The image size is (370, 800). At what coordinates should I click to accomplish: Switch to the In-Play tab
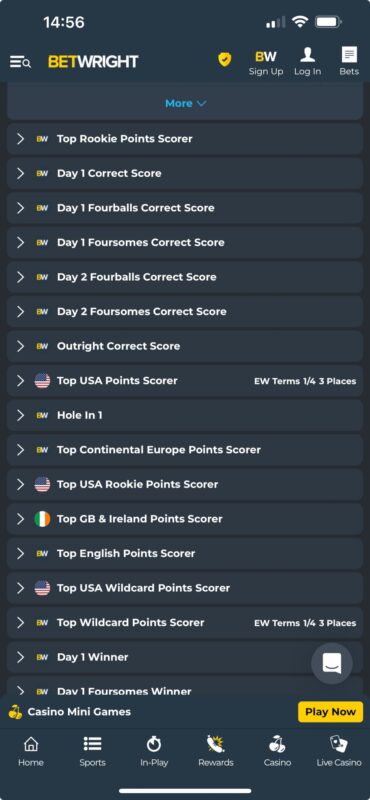tap(154, 752)
